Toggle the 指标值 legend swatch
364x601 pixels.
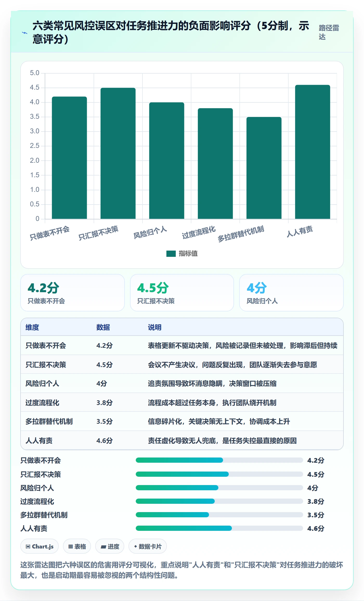point(171,253)
